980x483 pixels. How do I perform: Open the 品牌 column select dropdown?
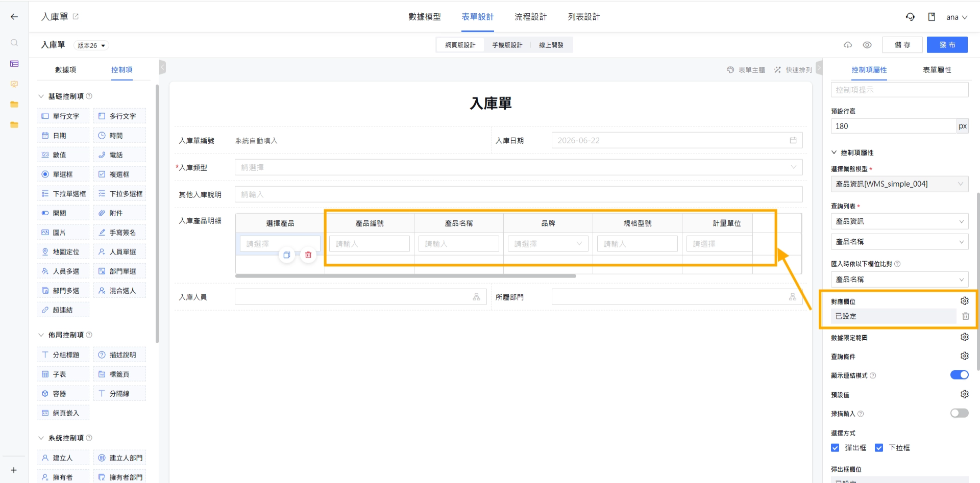548,244
